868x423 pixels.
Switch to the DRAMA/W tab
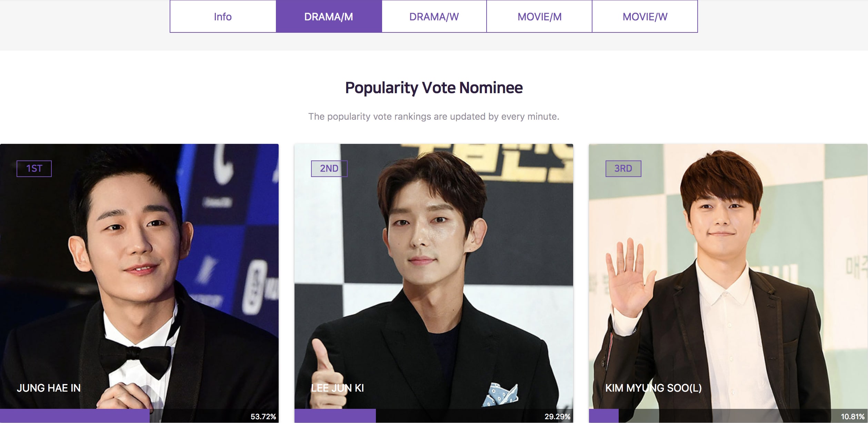[x=434, y=17]
